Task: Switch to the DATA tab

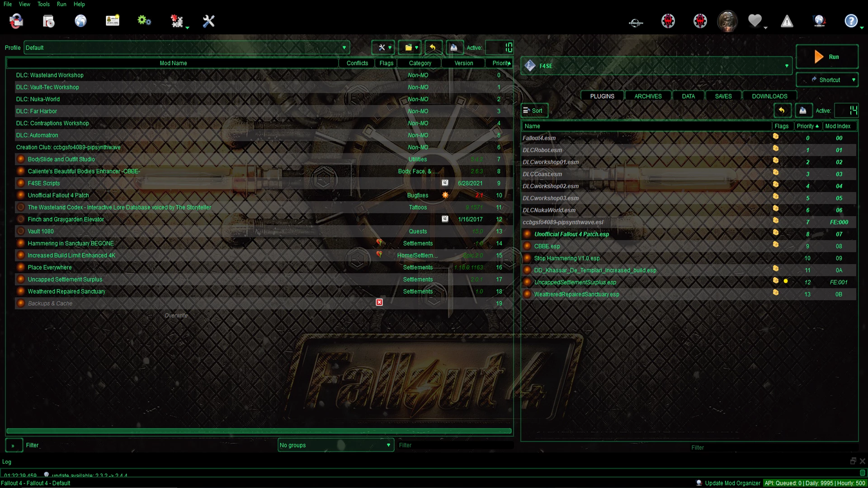Action: point(688,96)
